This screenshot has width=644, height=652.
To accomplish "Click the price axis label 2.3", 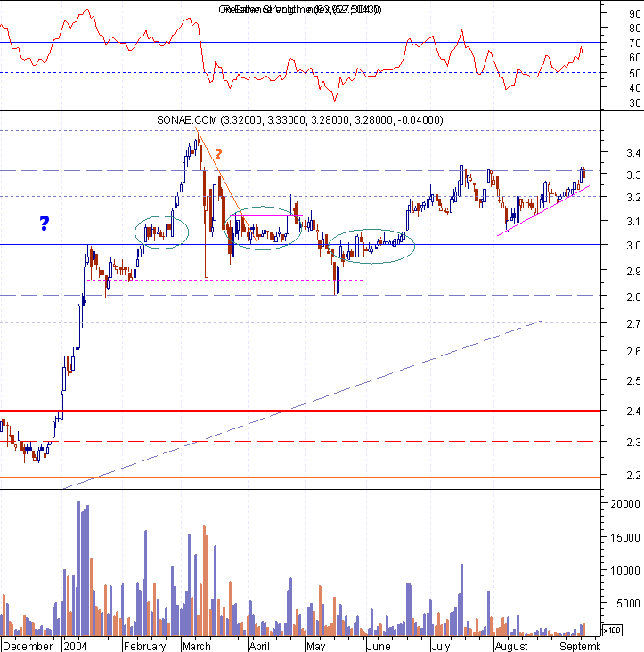I will tap(633, 443).
